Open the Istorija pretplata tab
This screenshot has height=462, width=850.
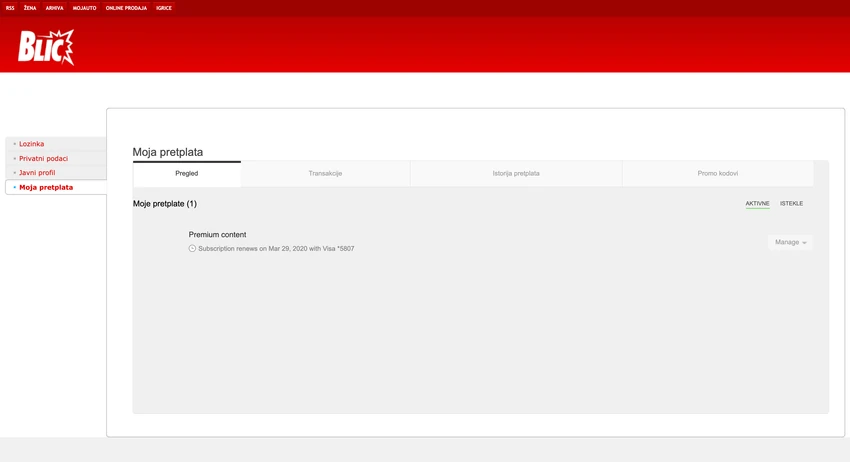point(516,174)
